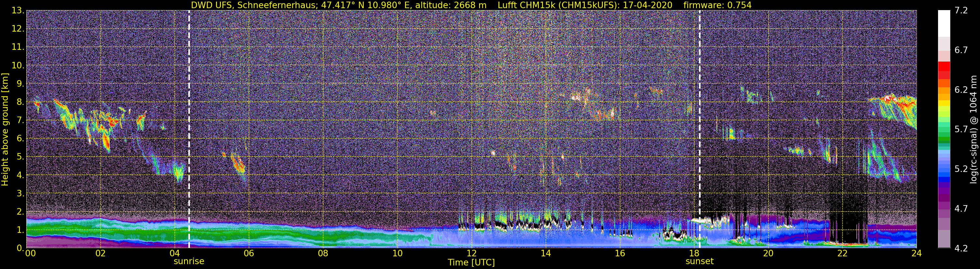
Task: Click the 'Time [UTC]' axis title
Action: coord(471,262)
